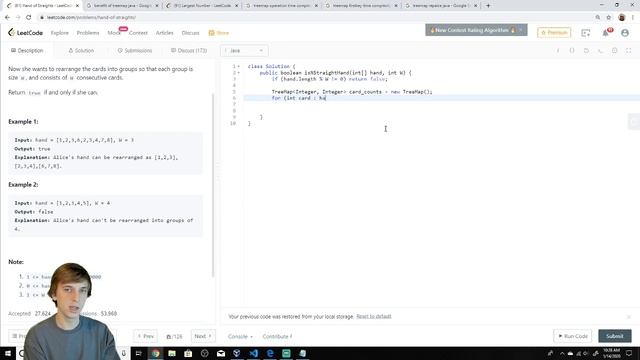Switch to the Solution tab
640x360 pixels.
(x=81, y=51)
